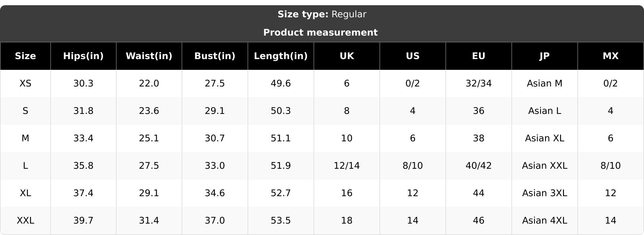644x235 pixels.
Task: Select the Bust(in) header cell
Action: coord(215,56)
